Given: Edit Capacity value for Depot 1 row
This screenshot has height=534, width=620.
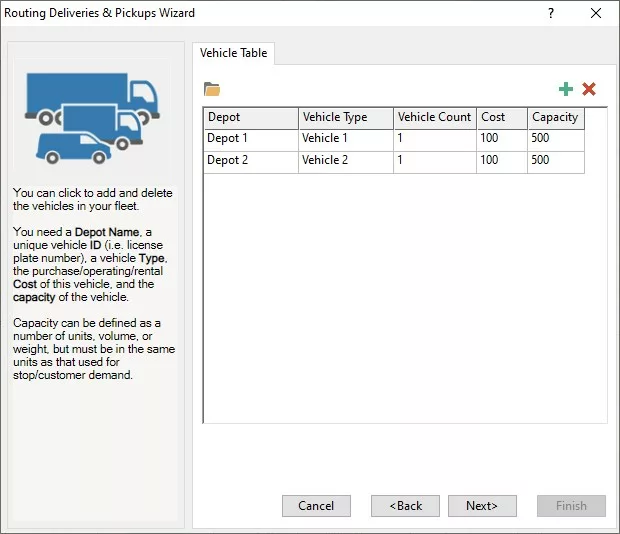Looking at the screenshot, I should 555,139.
